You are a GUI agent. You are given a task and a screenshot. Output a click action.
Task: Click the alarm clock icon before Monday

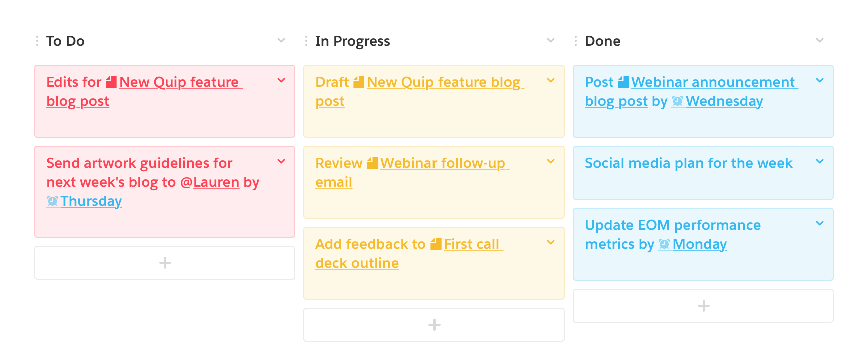click(x=664, y=244)
